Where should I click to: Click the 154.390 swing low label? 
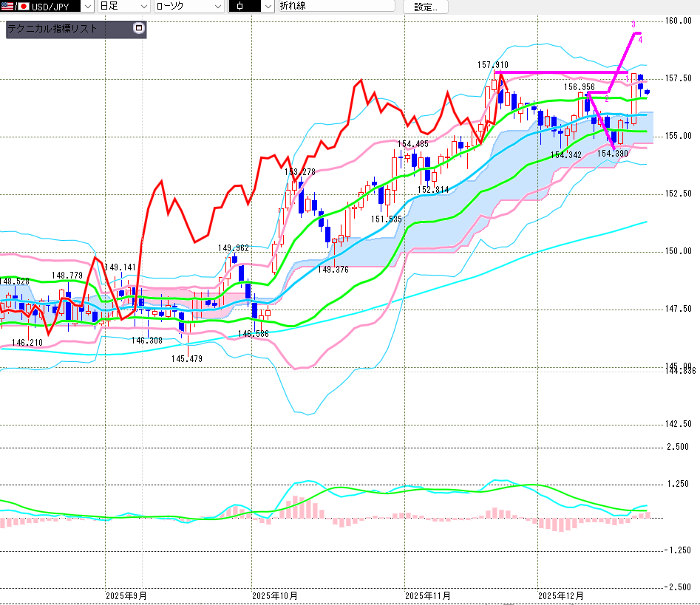point(612,154)
